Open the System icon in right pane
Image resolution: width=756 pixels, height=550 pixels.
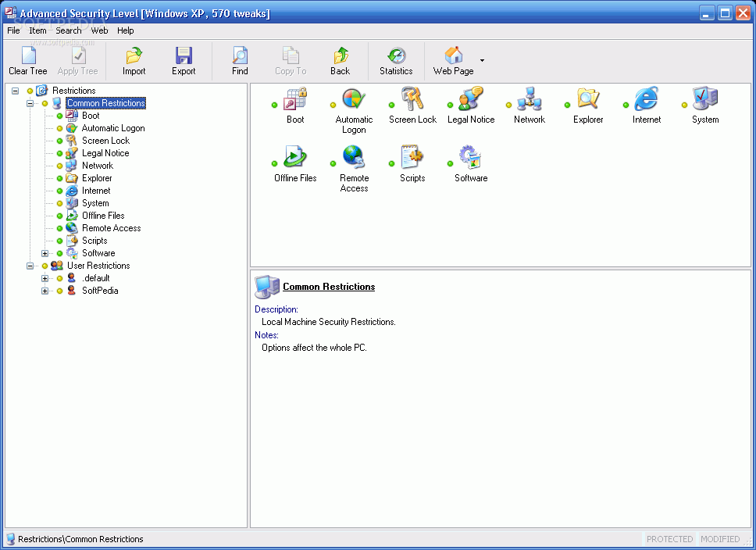(x=705, y=99)
